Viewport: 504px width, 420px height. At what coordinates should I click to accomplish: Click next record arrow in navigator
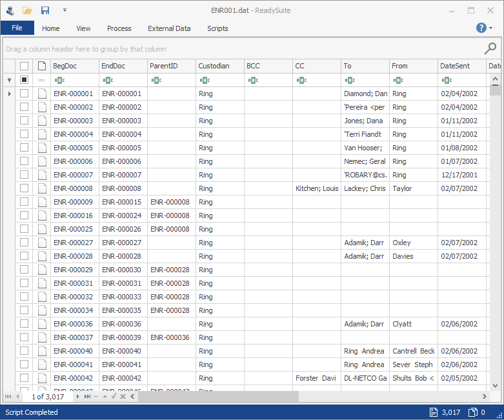click(78, 397)
